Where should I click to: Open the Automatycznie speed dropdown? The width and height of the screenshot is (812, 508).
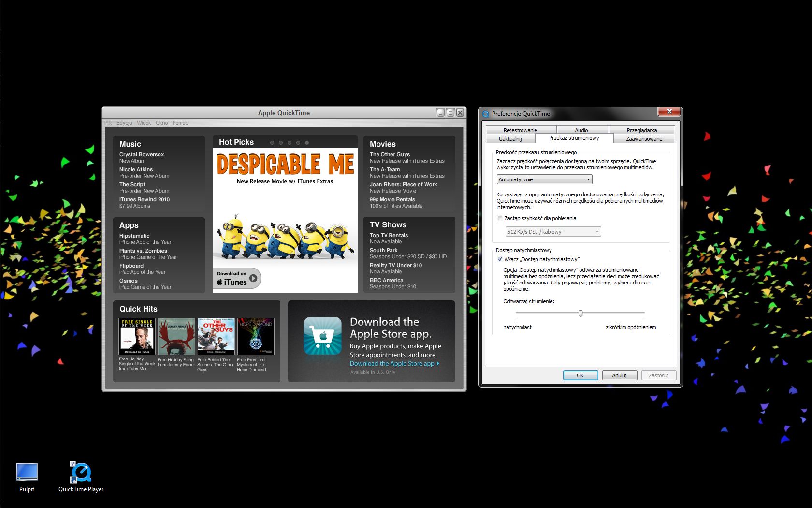coord(544,179)
